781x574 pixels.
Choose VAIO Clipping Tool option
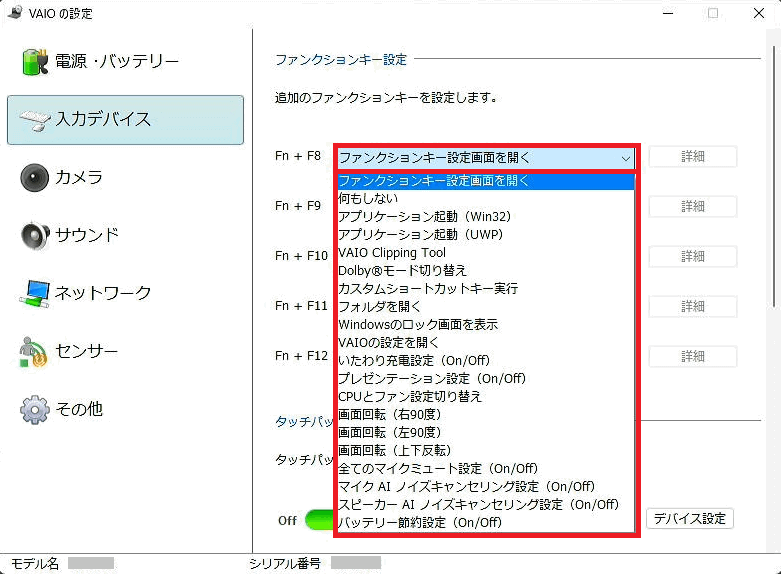tap(486, 253)
